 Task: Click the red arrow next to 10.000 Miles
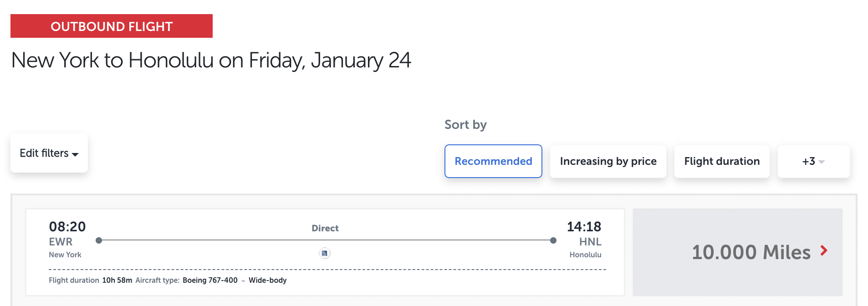823,250
